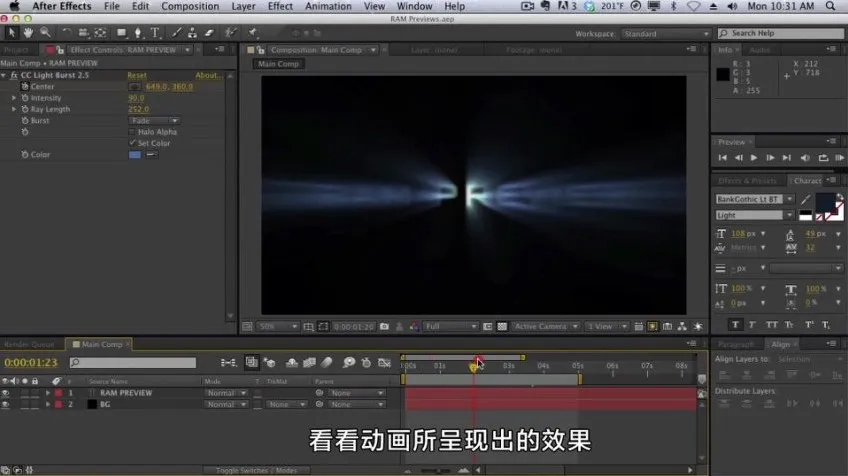
Task: Click the Color eyedropper in Effect Controls
Action: tap(151, 155)
